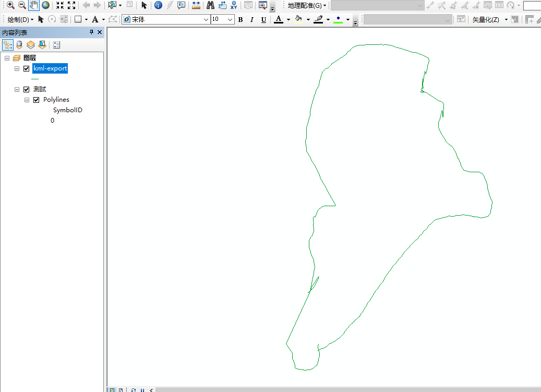The height and width of the screenshot is (392, 541).
Task: Activate the Pan hand tool
Action: coord(34,5)
